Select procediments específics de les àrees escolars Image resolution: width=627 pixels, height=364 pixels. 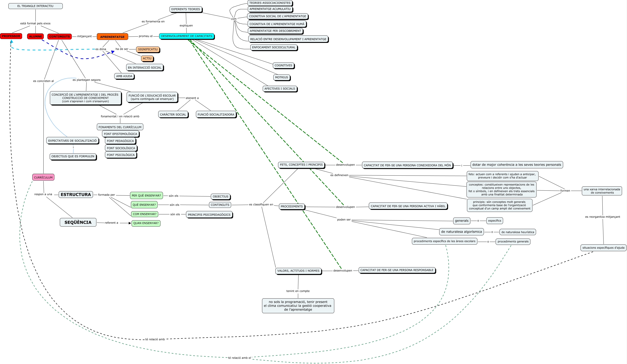(444, 241)
